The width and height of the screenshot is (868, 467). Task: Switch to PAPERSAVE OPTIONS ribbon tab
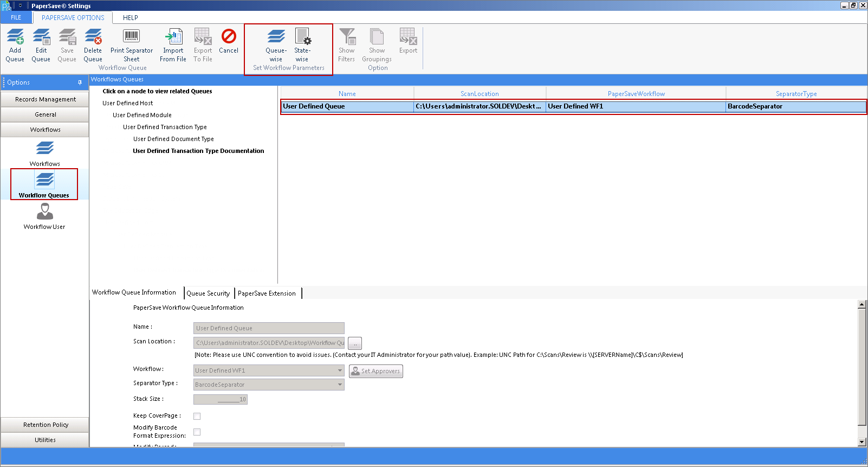coord(73,17)
